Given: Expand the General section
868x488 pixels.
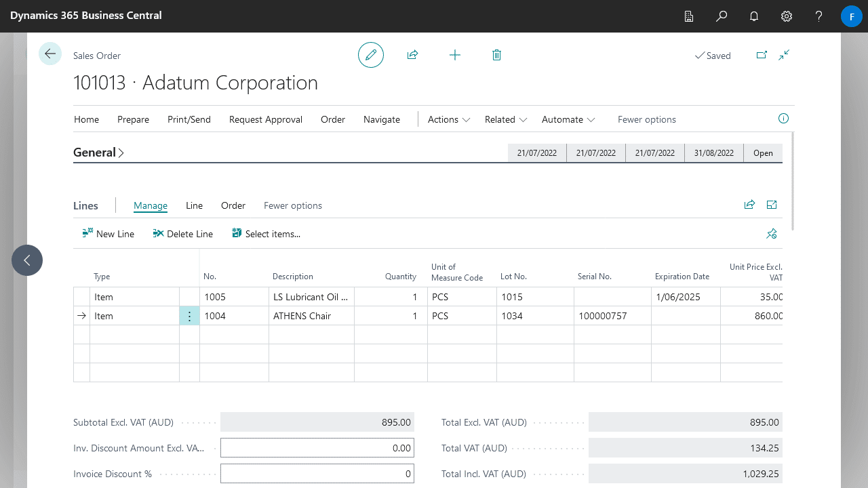Looking at the screenshot, I should pyautogui.click(x=98, y=152).
